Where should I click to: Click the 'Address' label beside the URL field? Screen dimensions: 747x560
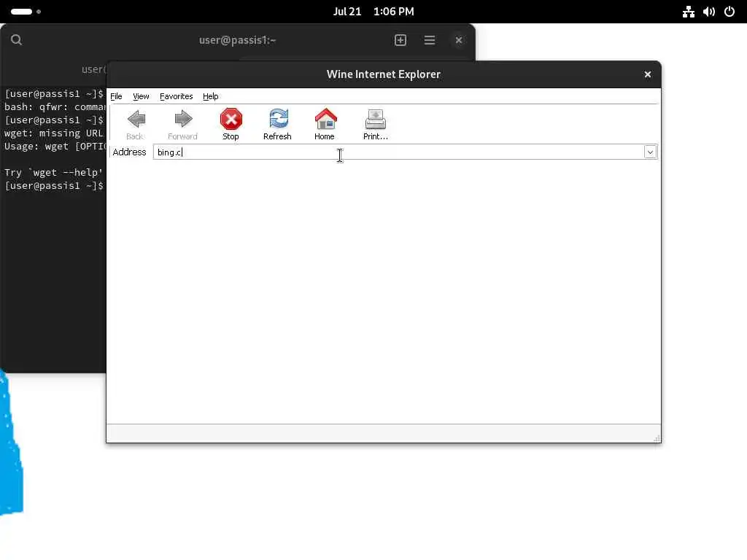click(x=129, y=152)
